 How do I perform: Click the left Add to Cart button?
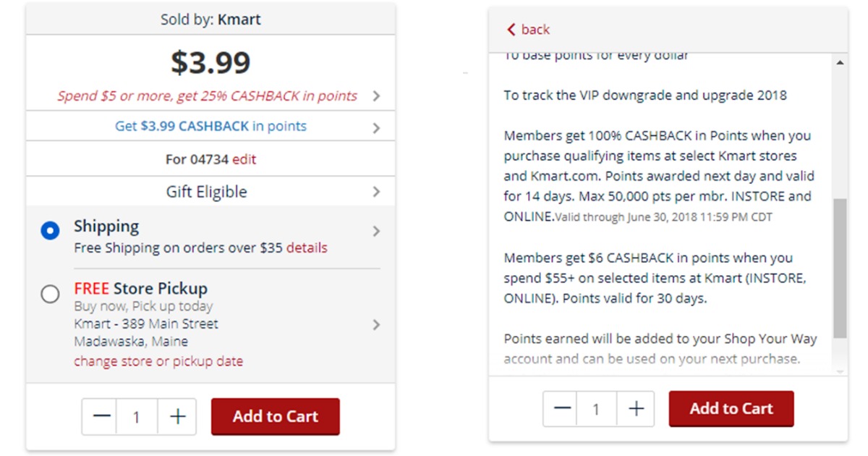click(x=275, y=416)
